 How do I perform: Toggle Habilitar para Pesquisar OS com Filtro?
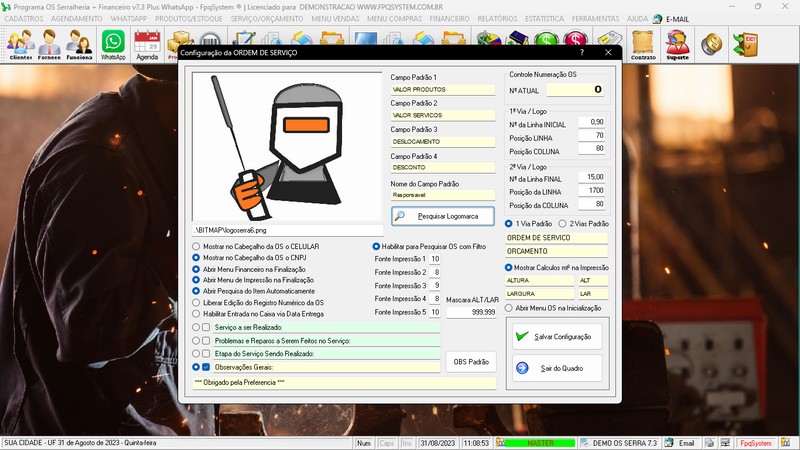376,246
